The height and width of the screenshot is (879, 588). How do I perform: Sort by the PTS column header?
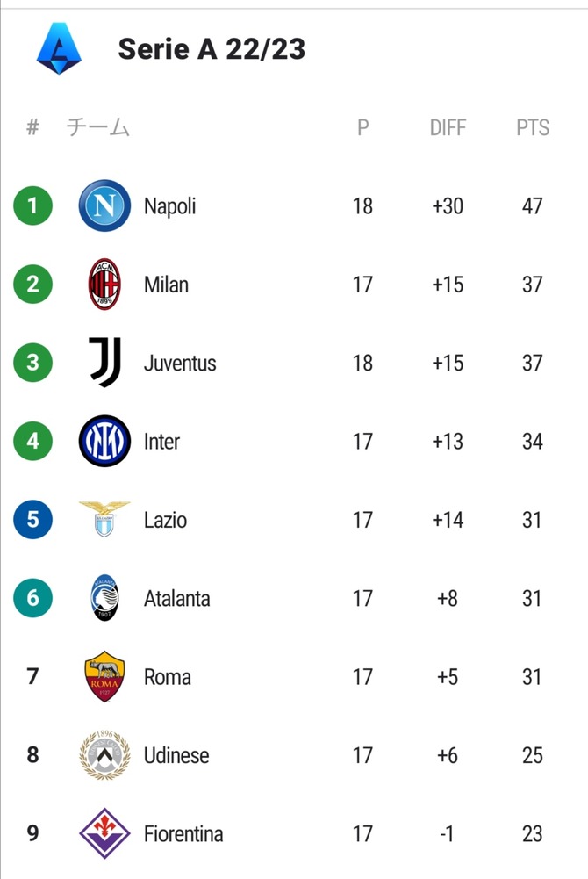point(533,127)
